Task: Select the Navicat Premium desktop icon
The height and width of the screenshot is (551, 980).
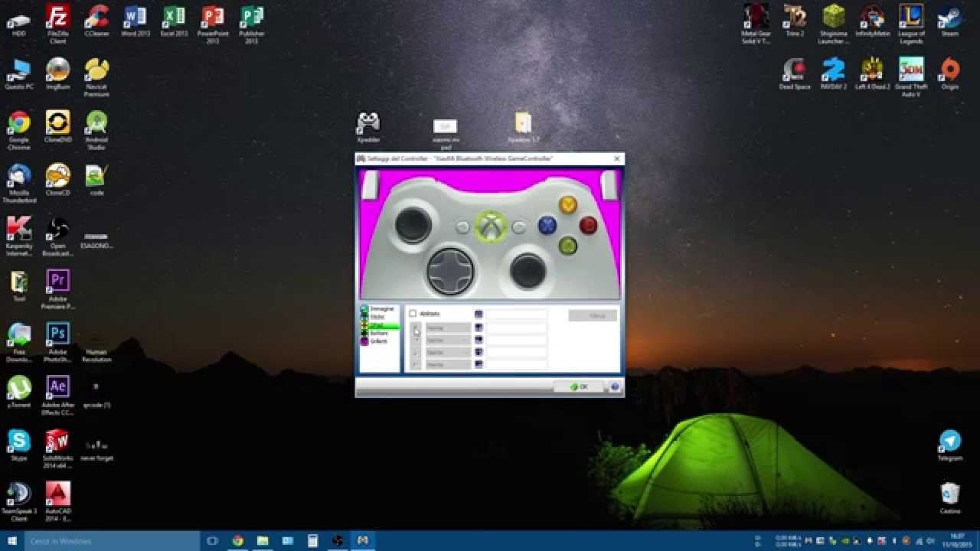Action: click(96, 77)
